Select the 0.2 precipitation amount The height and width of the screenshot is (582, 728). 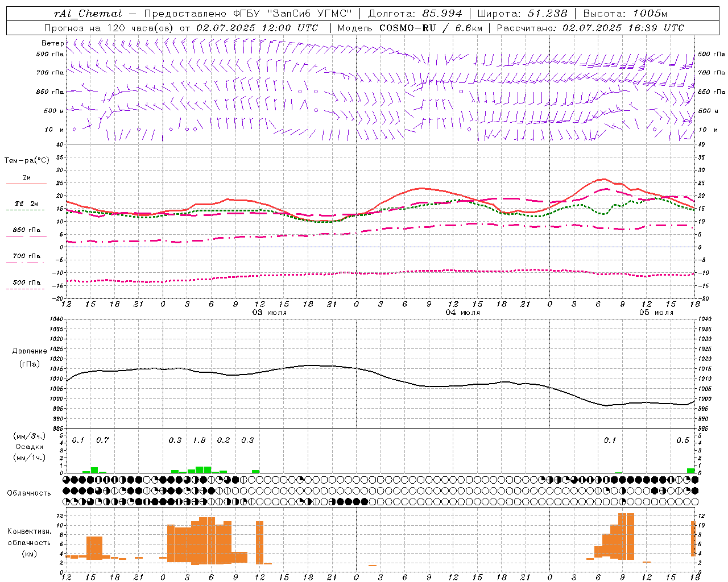tap(224, 440)
